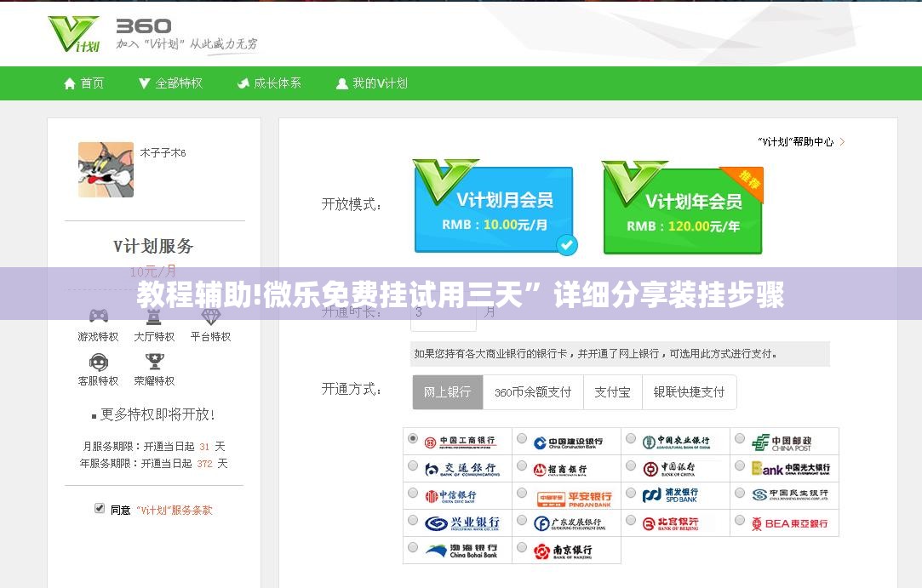
Task: Select the 中国工商银行 radio button
Action: (x=413, y=438)
